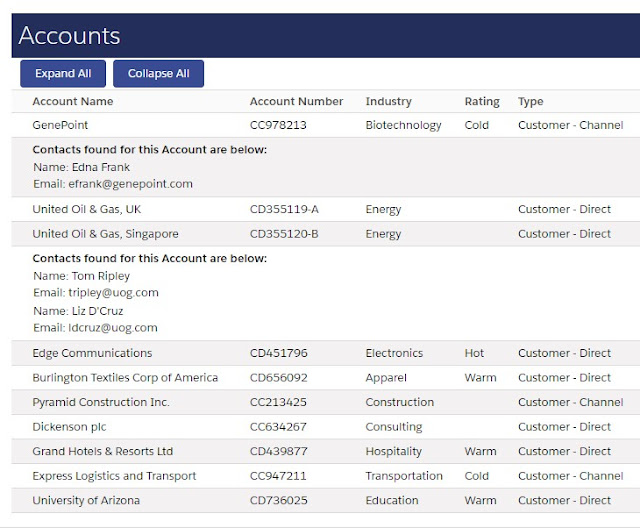Expand the Dickenson plc account row
This screenshot has width=640, height=528.
(326, 427)
